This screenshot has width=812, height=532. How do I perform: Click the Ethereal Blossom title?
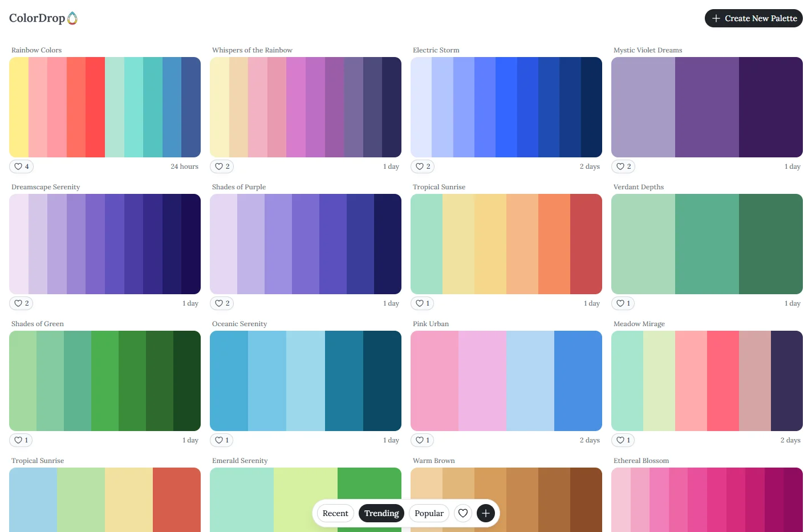point(641,461)
